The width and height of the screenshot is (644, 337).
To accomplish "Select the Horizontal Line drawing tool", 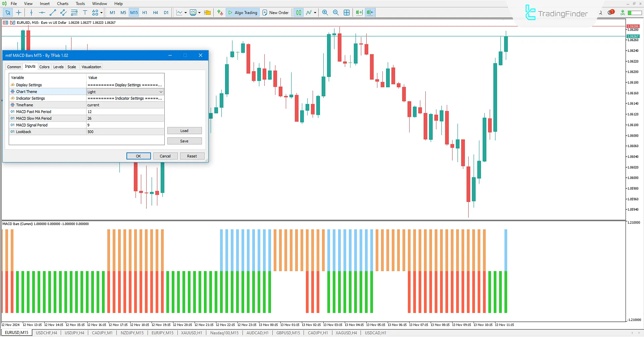I will coord(42,12).
